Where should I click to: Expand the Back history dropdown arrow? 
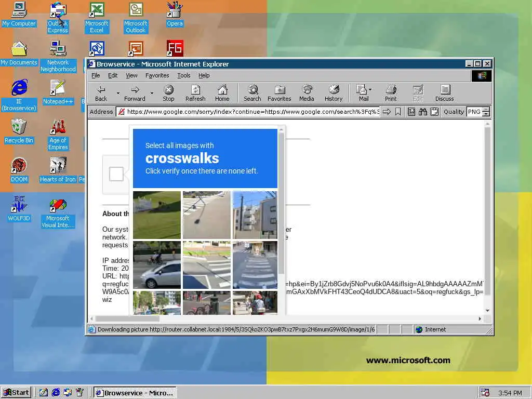pyautogui.click(x=118, y=94)
